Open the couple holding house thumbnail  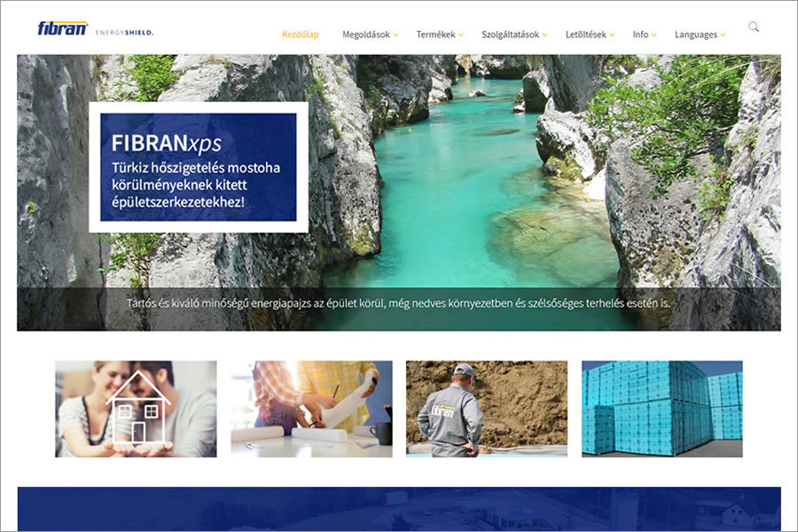click(x=136, y=409)
